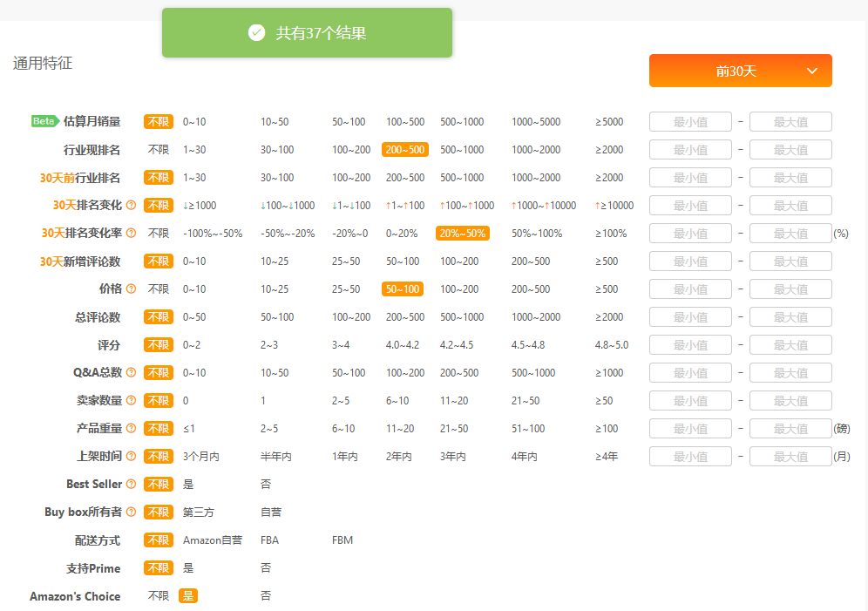Toggle off 是 for Amazon's Choice

point(187,596)
